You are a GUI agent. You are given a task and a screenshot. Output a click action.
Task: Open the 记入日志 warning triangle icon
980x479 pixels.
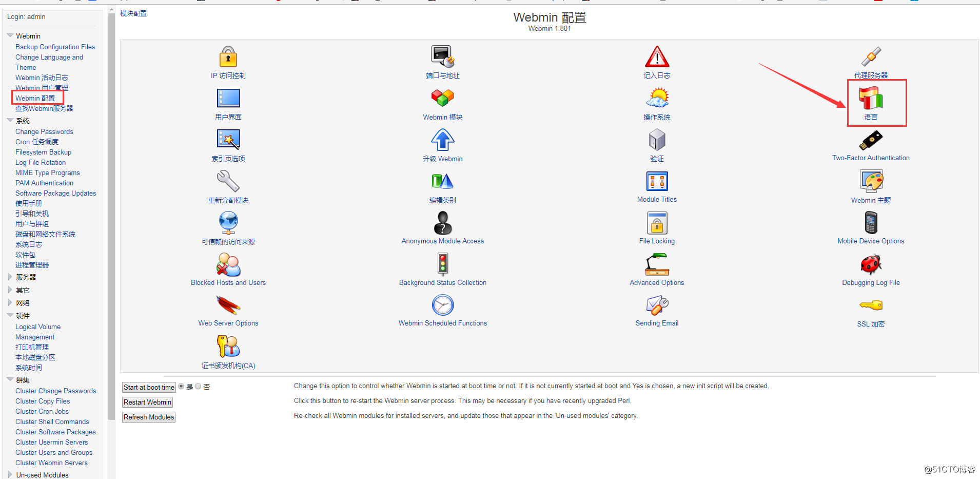tap(657, 56)
